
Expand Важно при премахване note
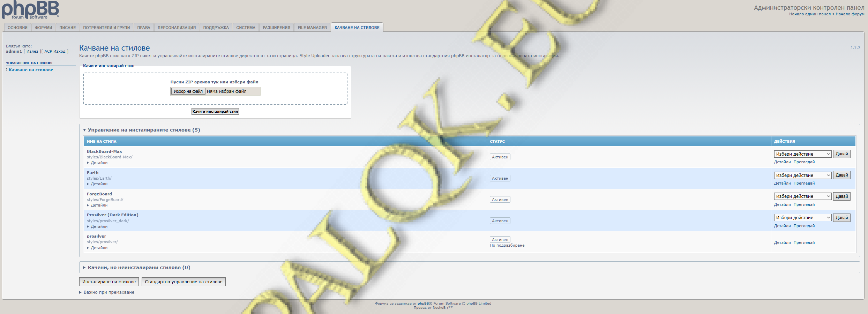pyautogui.click(x=107, y=292)
